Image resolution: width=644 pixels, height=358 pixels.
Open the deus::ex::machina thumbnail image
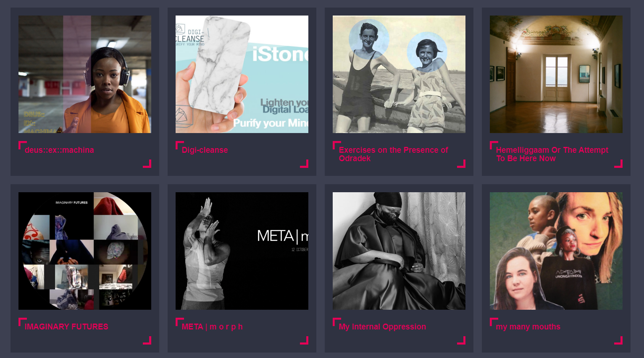pyautogui.click(x=85, y=74)
